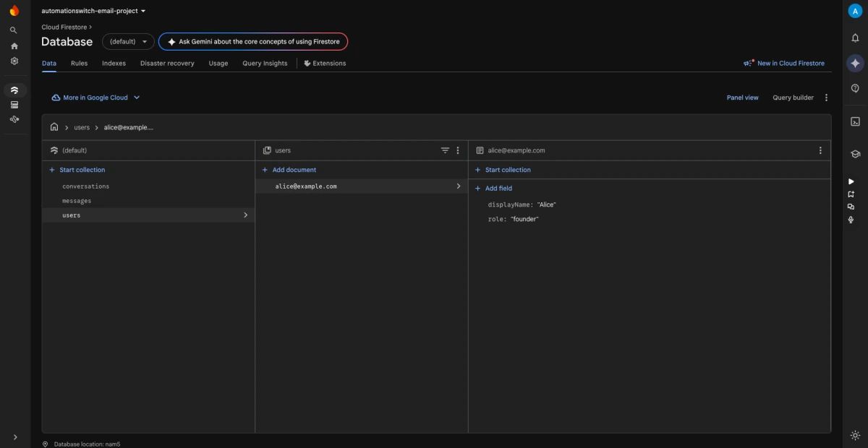
Task: Open the storage icon below the Firestore icon
Action: 14,105
